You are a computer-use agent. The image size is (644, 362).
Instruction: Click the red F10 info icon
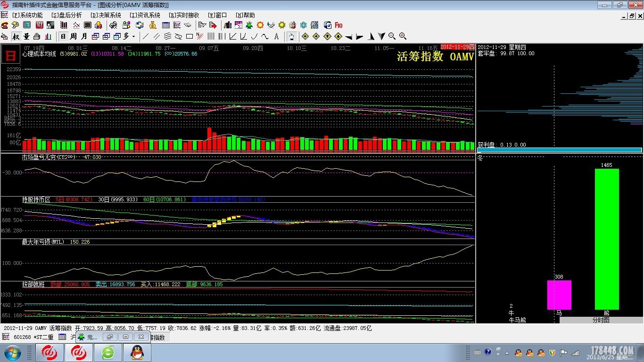338,25
